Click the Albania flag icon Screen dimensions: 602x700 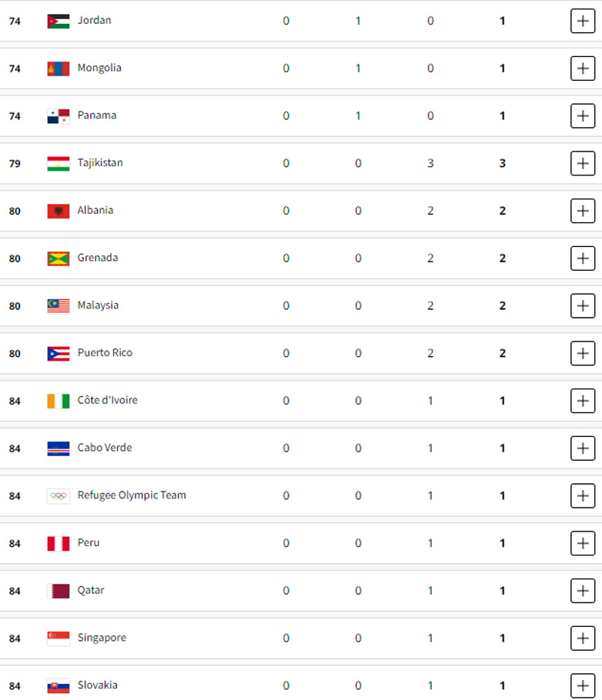pyautogui.click(x=58, y=211)
